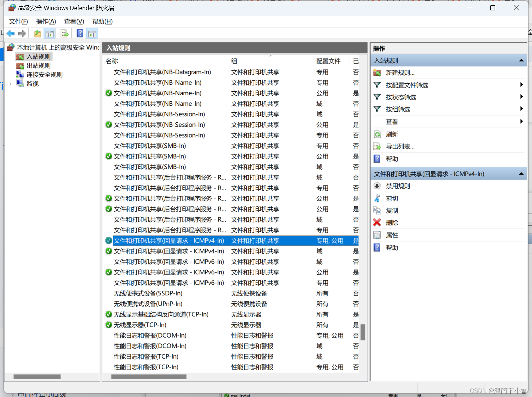Open the 按组筛选 submenu arrow
This screenshot has height=397, width=532.
[x=521, y=109]
